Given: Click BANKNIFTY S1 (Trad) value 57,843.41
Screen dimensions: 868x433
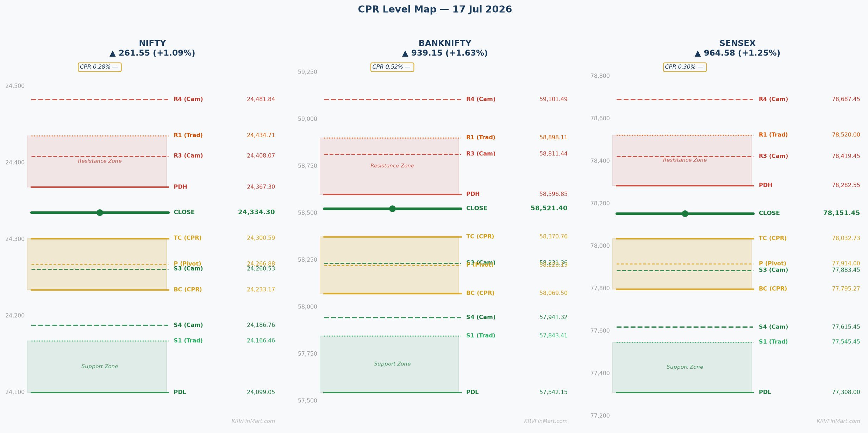Looking at the screenshot, I should 554,336.
